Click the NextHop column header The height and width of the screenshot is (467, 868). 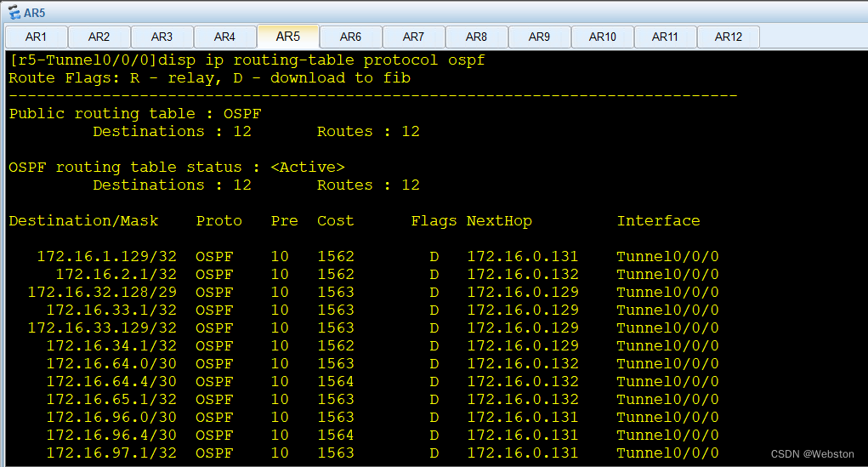(x=499, y=221)
